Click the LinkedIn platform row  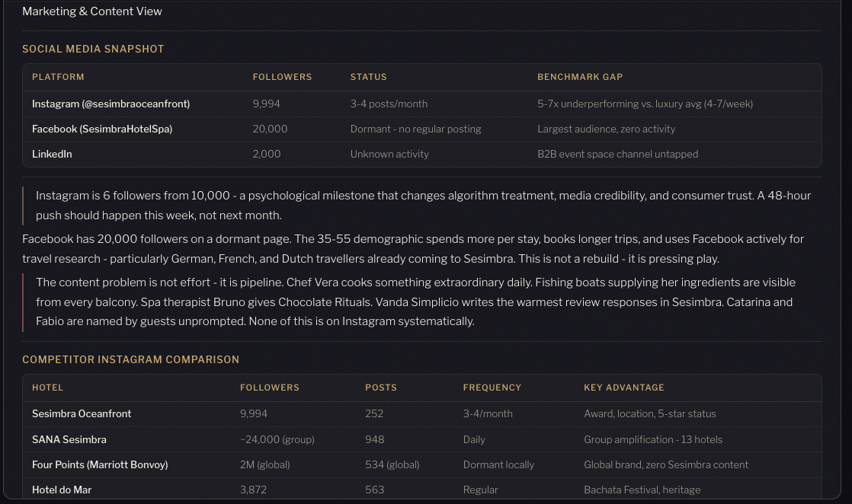tap(52, 154)
